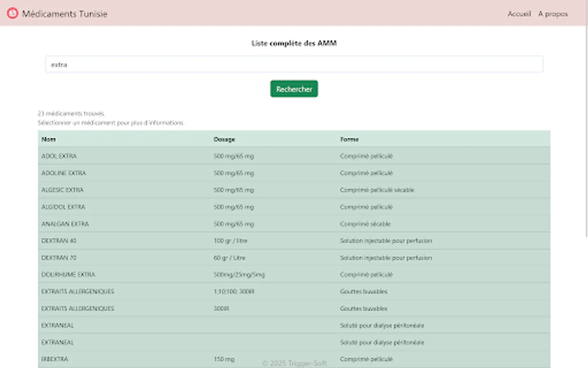Screen dimensions: 588x368
Task: Click the Dosage column header
Action: 224,139
